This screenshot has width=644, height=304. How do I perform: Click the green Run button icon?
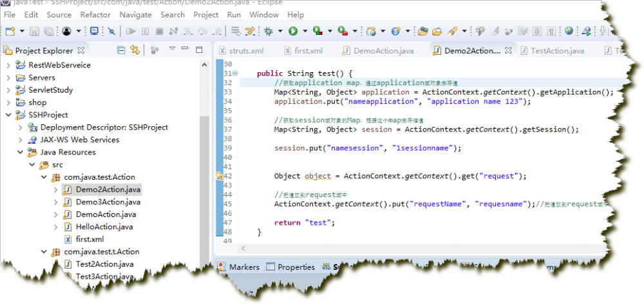293,30
